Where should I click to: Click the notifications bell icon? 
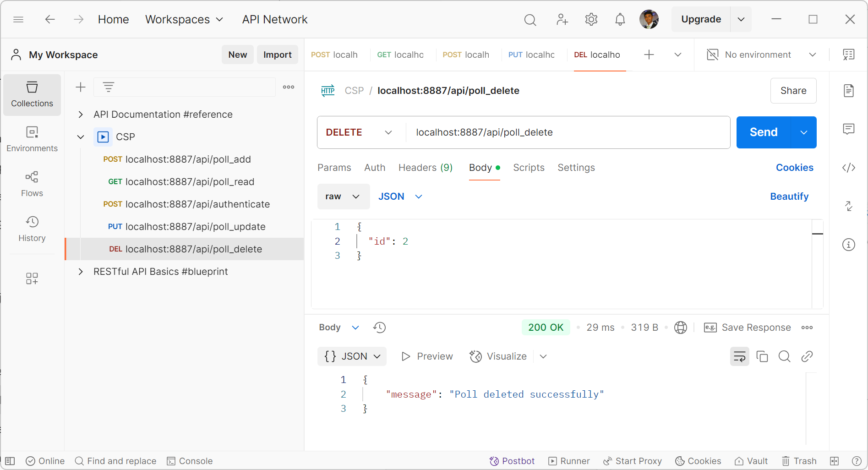click(620, 19)
